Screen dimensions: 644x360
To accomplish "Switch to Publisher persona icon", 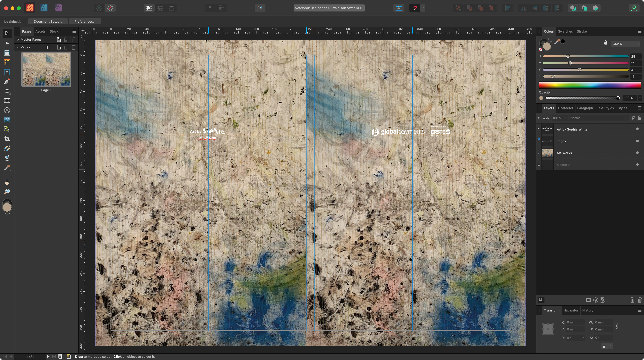I will pos(30,8).
